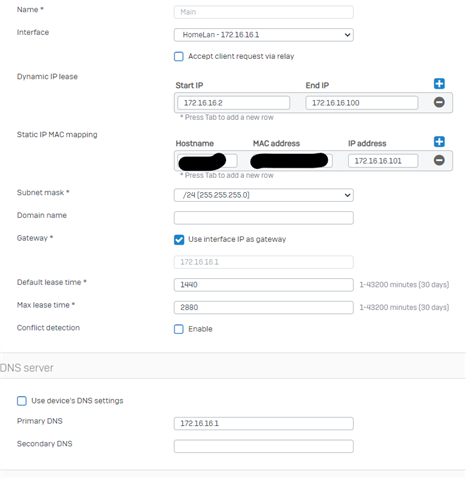Open the Subnet mask dropdown
466x479 pixels.
click(x=263, y=195)
